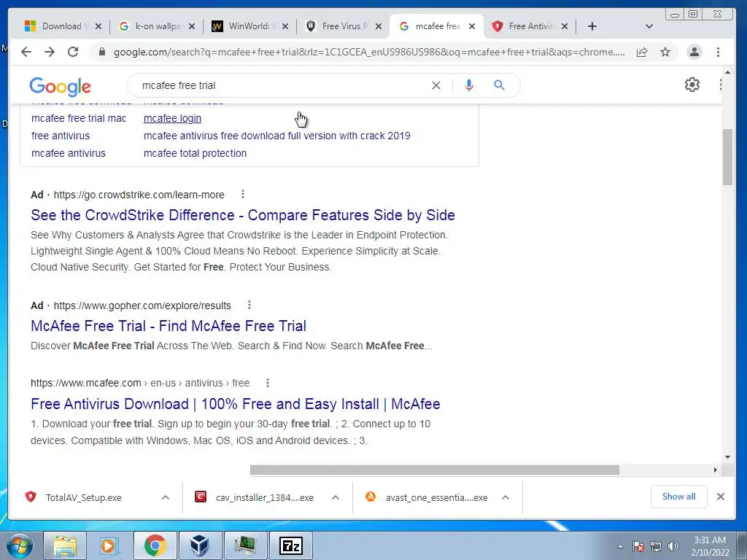Open the TotalAV_Setup.exe download
This screenshot has height=560, width=747.
(83, 497)
